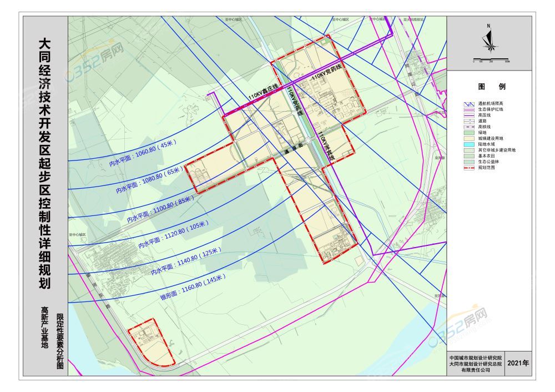Pick the 绿地 green legend swatch
The height and width of the screenshot is (392, 555).
click(470, 132)
